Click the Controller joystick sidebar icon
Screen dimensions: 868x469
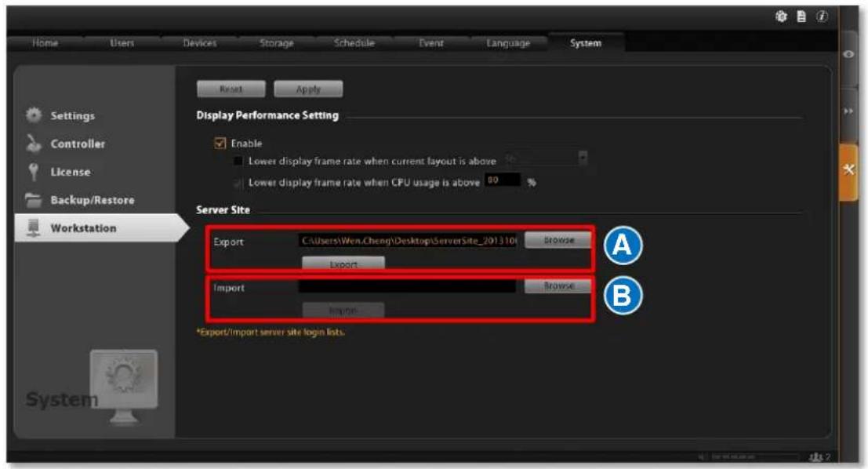pos(34,144)
